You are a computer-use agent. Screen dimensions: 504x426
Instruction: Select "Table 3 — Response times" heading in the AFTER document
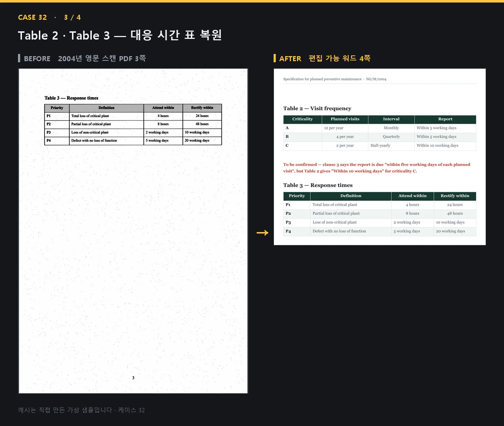click(318, 185)
